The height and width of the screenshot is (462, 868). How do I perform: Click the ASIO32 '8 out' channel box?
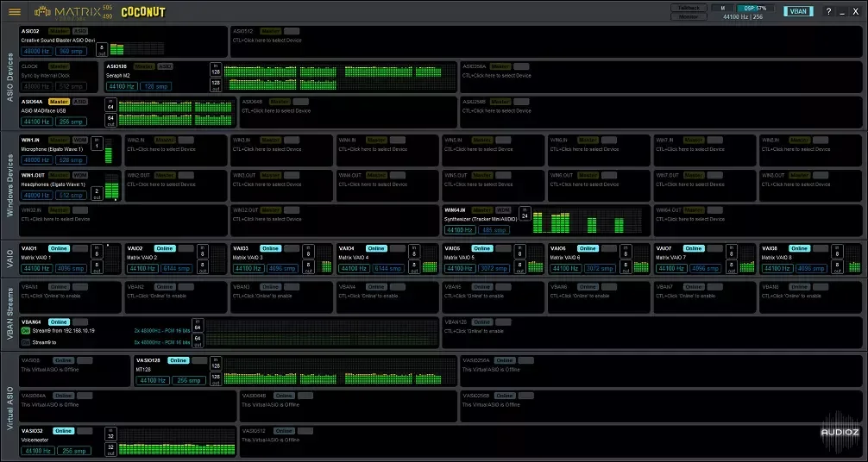pos(102,50)
